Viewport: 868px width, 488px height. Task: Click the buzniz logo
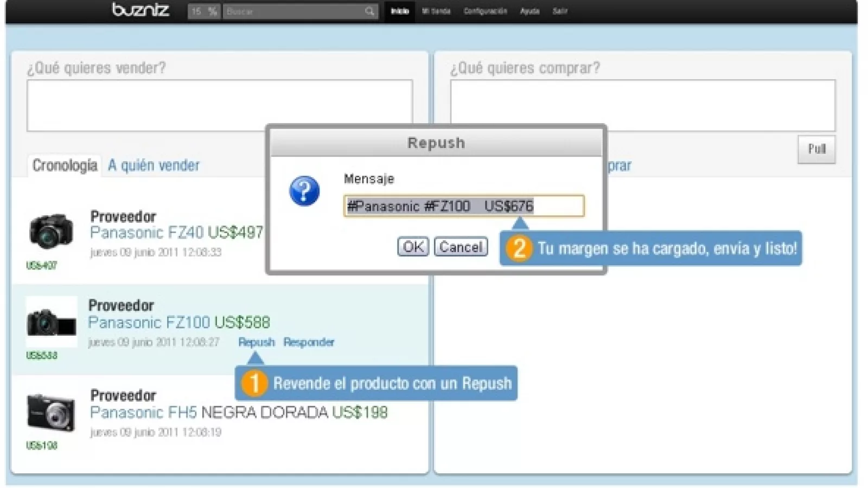[141, 10]
